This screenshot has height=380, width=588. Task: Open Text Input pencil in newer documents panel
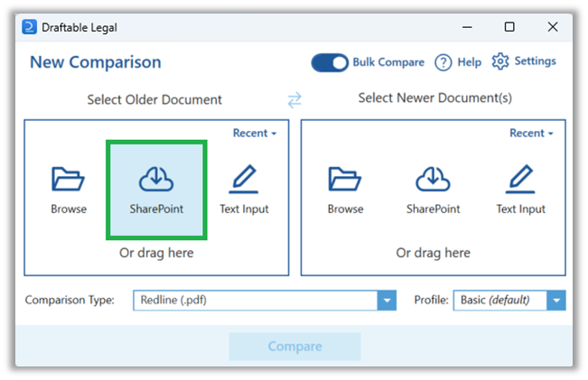coord(520,179)
